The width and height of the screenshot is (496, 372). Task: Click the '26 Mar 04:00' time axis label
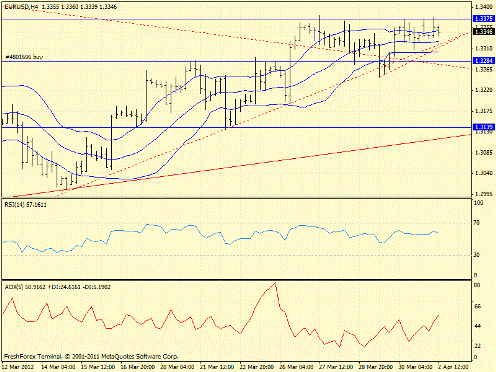pos(297,367)
